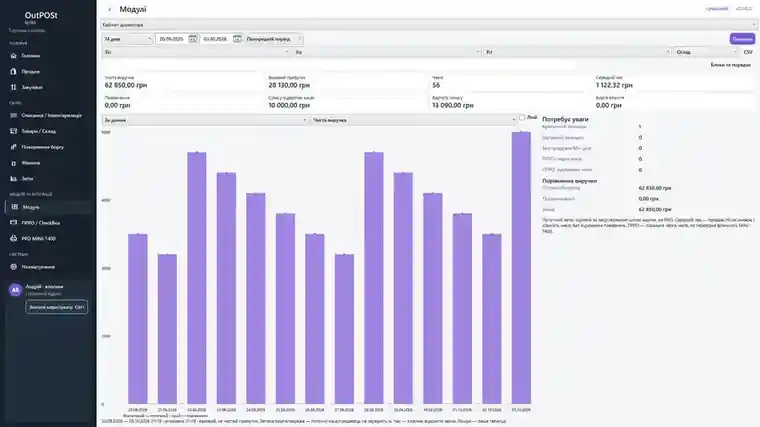Image resolution: width=760 pixels, height=427 pixels.
Task: Click the Модулі grid icon in sidebar
Action: click(x=15, y=207)
